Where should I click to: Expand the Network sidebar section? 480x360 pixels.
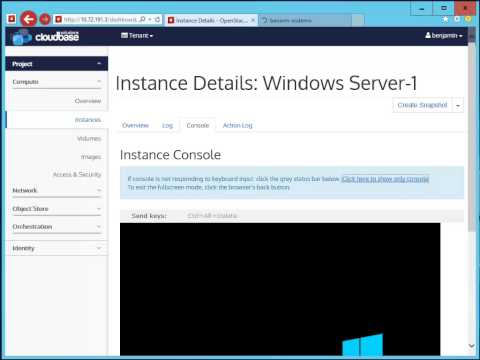tap(57, 190)
